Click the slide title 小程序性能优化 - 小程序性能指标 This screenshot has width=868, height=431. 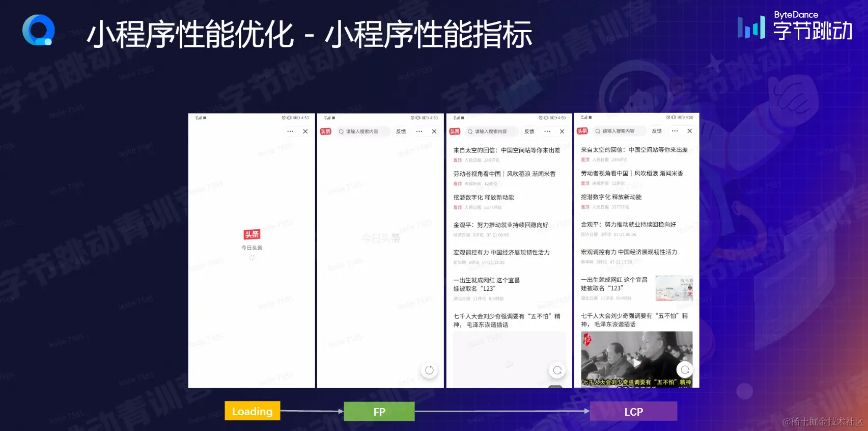click(310, 35)
